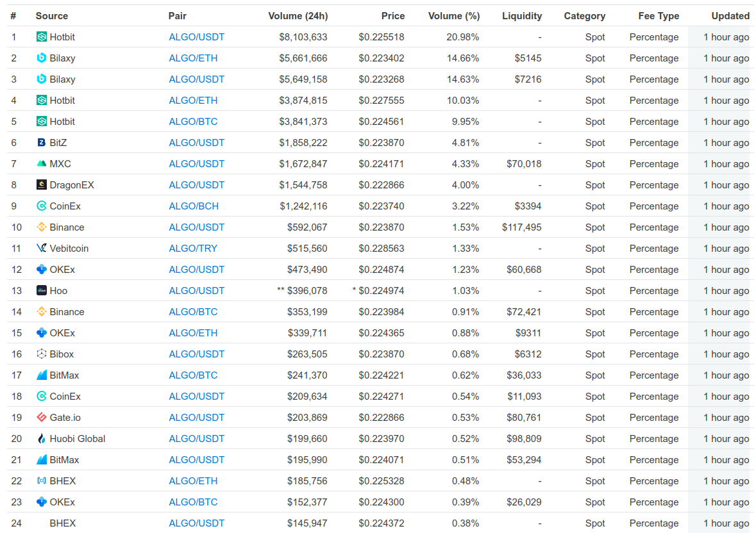Click the CoinEx logo in row 18
The width and height of the screenshot is (756, 533).
(x=42, y=397)
